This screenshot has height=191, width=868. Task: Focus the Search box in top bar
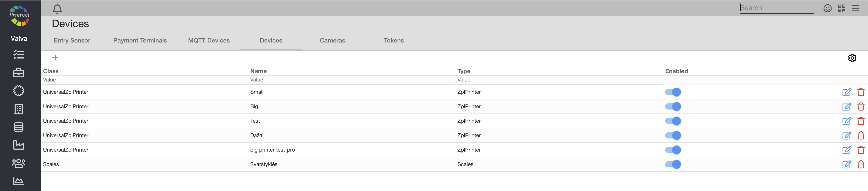(776, 8)
